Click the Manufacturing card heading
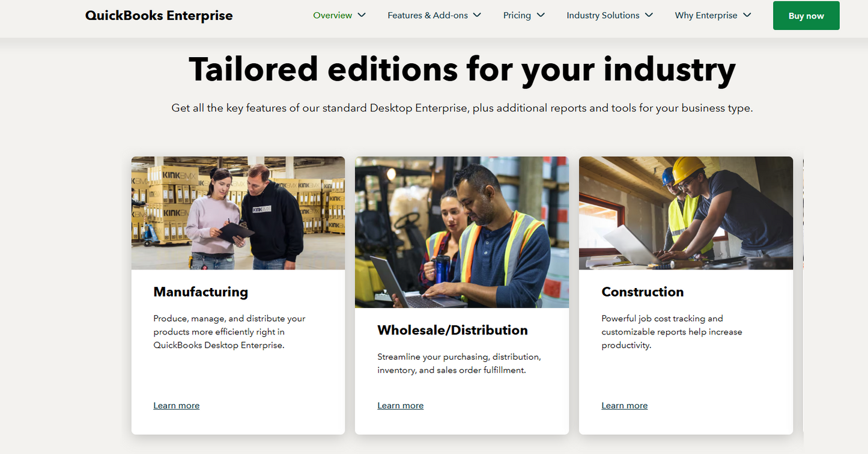This screenshot has width=868, height=454. [201, 292]
